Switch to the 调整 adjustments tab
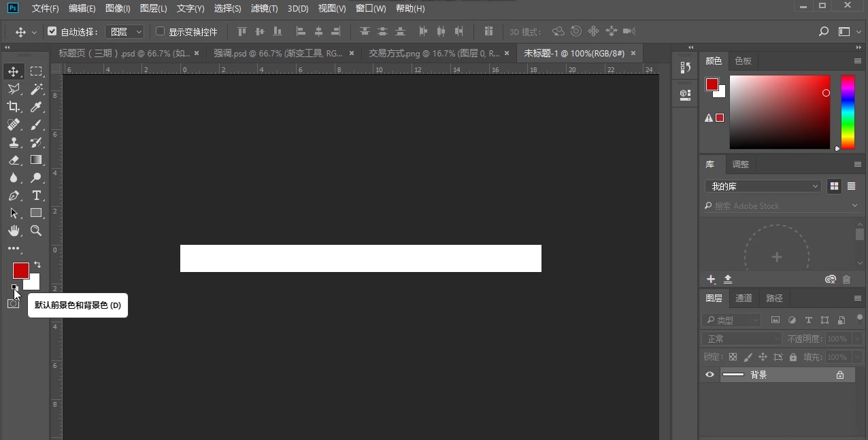868x440 pixels. pyautogui.click(x=741, y=165)
